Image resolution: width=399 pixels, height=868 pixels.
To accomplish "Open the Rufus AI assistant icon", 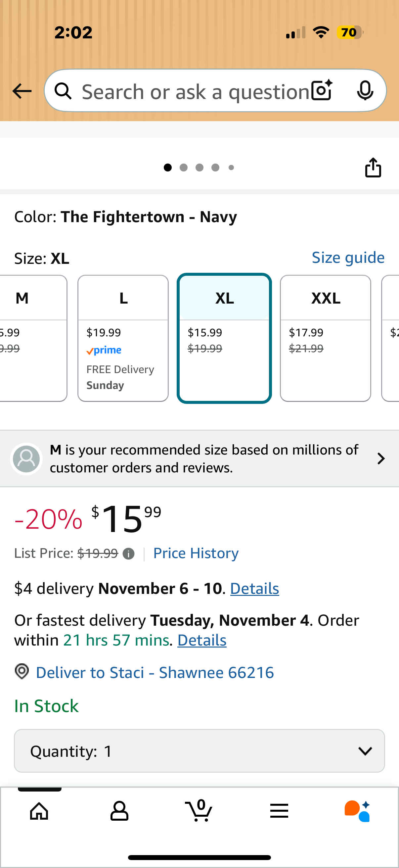I will [x=358, y=811].
